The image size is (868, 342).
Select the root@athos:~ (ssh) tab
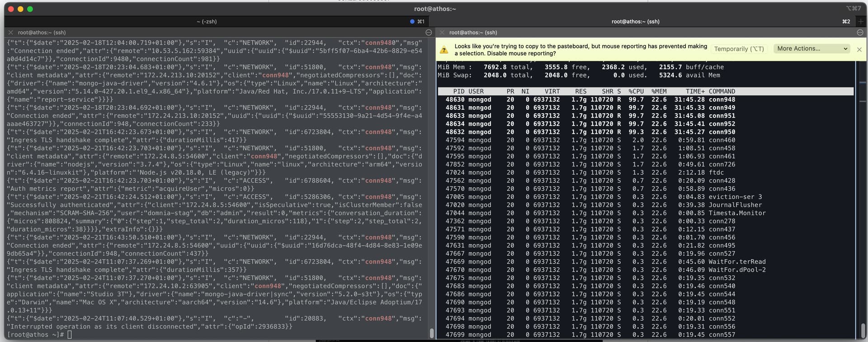[635, 21]
